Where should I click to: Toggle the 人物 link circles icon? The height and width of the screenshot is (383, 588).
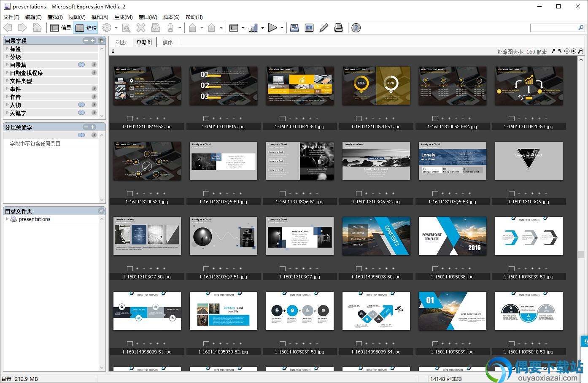coord(81,105)
